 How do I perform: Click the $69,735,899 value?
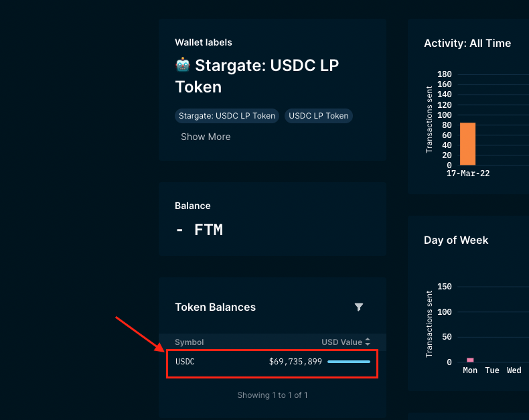(x=295, y=362)
